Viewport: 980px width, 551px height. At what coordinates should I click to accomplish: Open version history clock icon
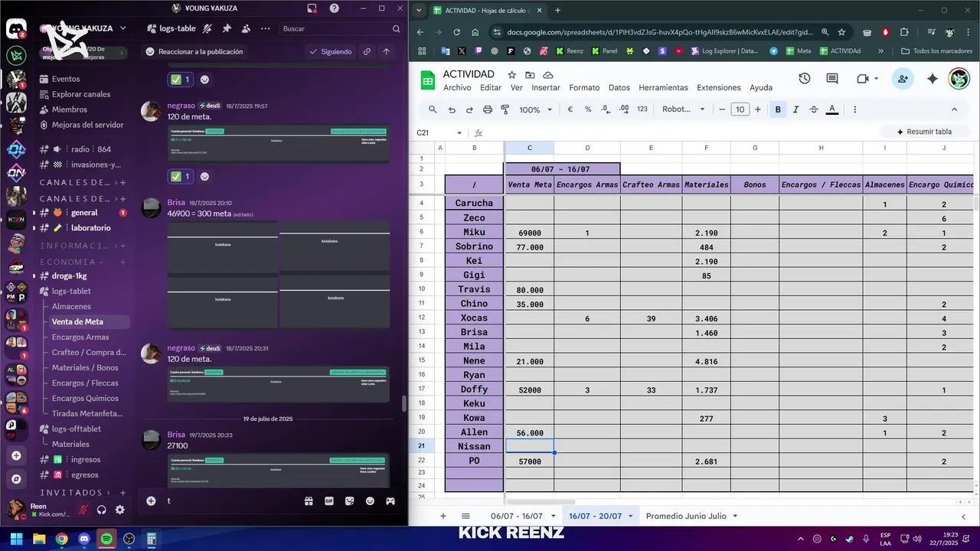click(804, 79)
